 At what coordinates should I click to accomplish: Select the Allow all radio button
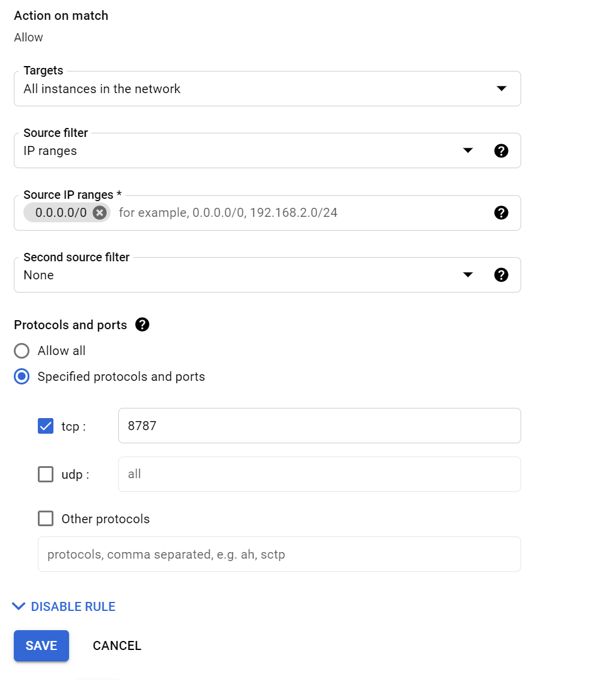click(x=22, y=351)
